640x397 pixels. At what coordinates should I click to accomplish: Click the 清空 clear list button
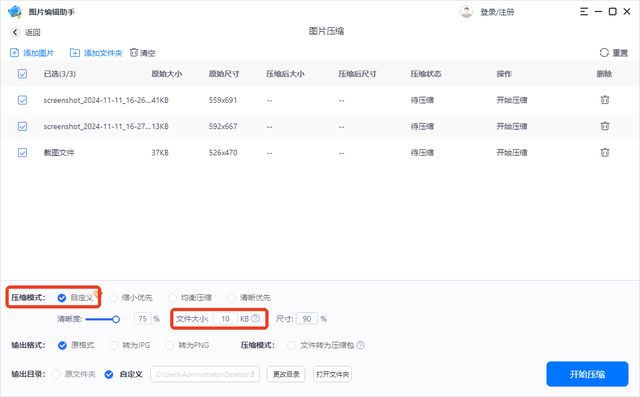coord(142,53)
